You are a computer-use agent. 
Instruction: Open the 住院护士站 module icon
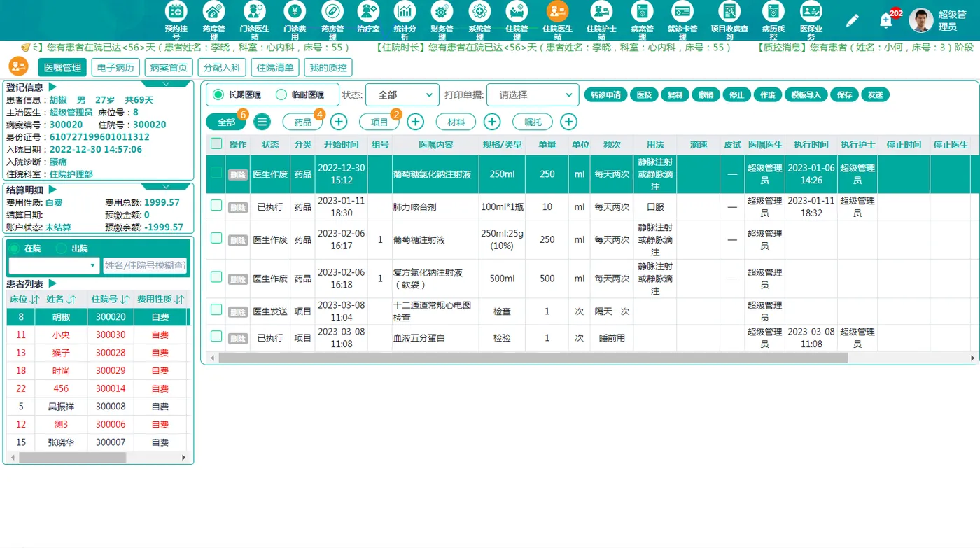601,11
